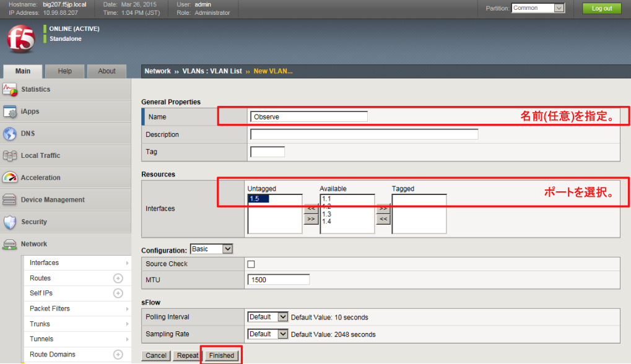Click New VLAN... breadcrumb text
631x364 pixels.
coord(273,71)
